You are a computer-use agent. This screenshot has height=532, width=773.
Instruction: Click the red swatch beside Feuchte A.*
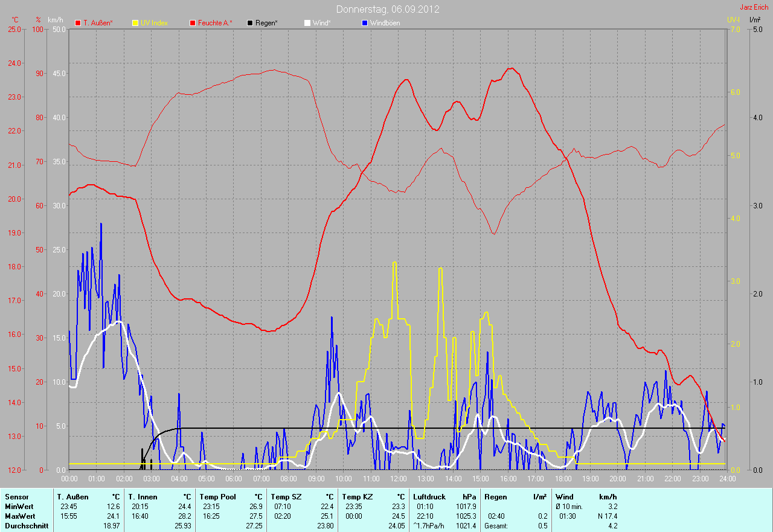(x=193, y=23)
